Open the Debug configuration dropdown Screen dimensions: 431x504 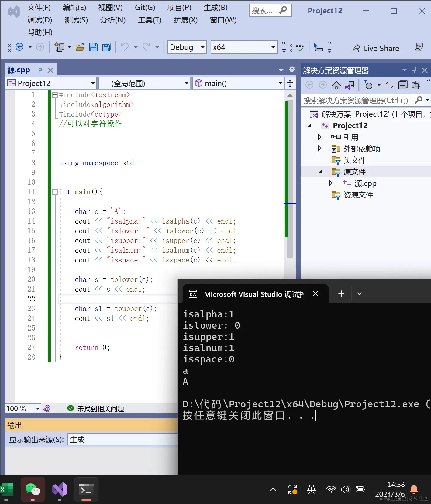tap(187, 47)
